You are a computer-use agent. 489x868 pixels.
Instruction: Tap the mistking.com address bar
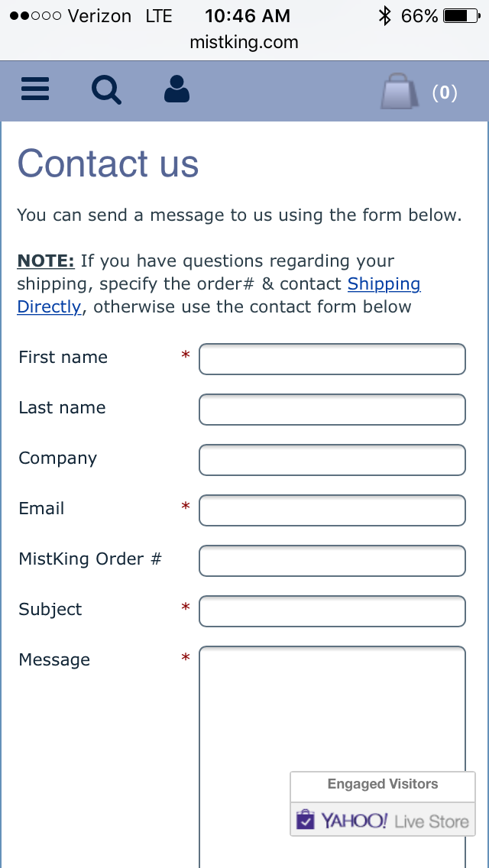click(x=244, y=42)
